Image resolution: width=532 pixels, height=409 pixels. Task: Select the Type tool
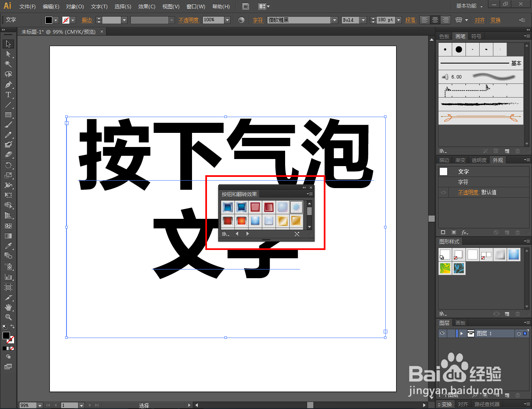click(8, 95)
